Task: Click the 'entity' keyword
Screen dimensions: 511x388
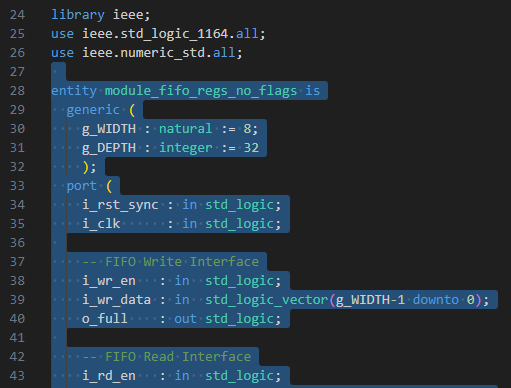Action: 74,91
